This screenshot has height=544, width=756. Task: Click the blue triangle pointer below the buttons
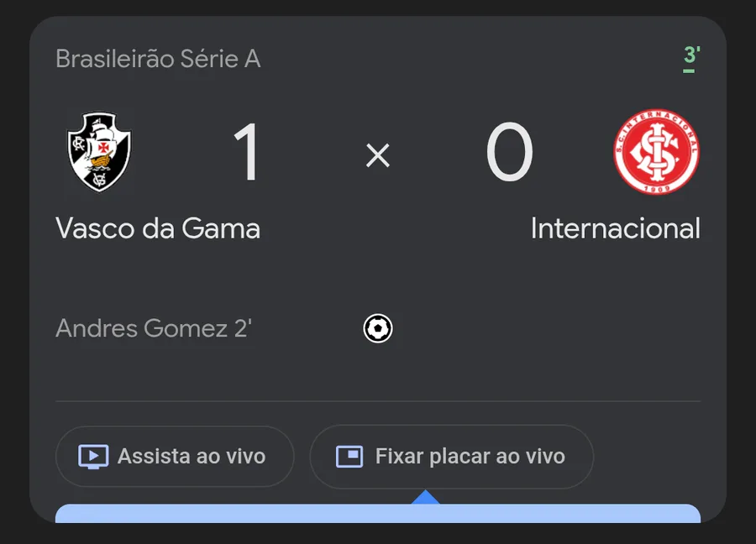coord(427,497)
